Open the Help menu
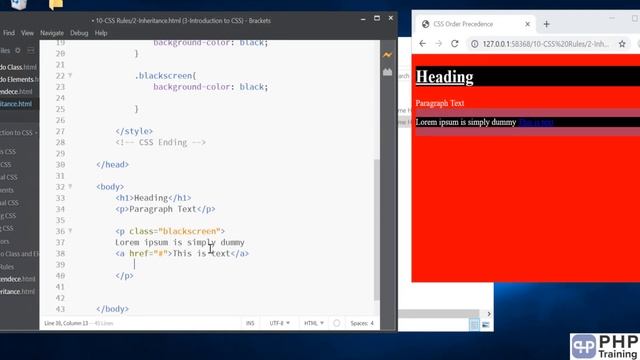The width and height of the screenshot is (640, 360). (101, 33)
